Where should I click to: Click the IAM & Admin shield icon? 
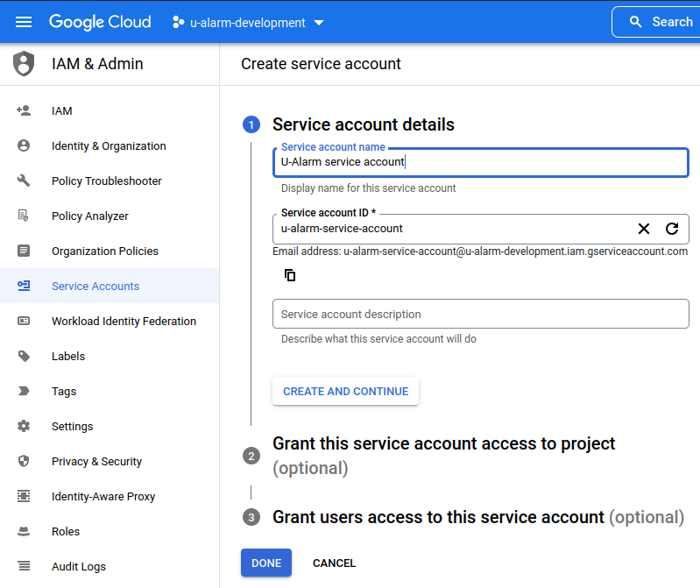[24, 64]
